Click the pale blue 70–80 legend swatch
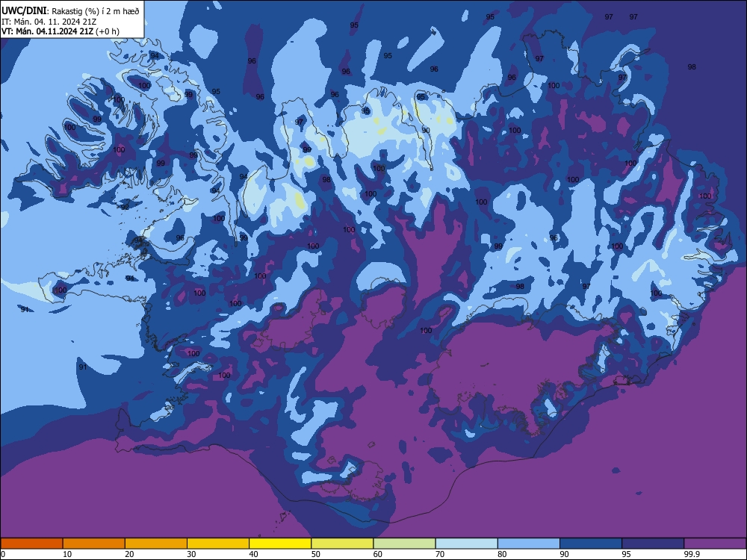This screenshot has width=747, height=560. [x=467, y=544]
